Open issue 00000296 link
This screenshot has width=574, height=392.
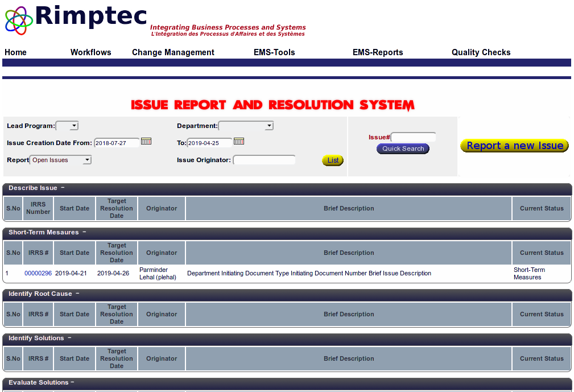[x=38, y=273]
